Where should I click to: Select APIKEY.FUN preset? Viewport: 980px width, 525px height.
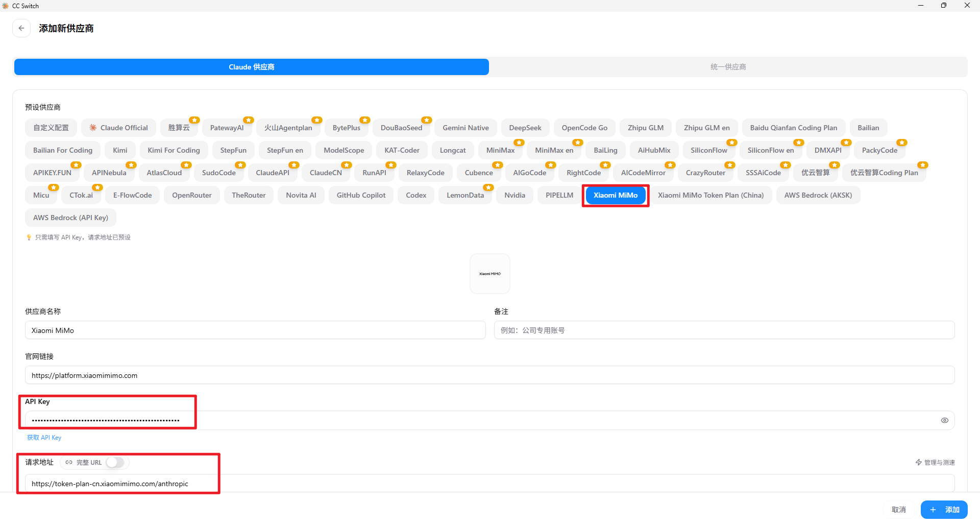click(53, 173)
